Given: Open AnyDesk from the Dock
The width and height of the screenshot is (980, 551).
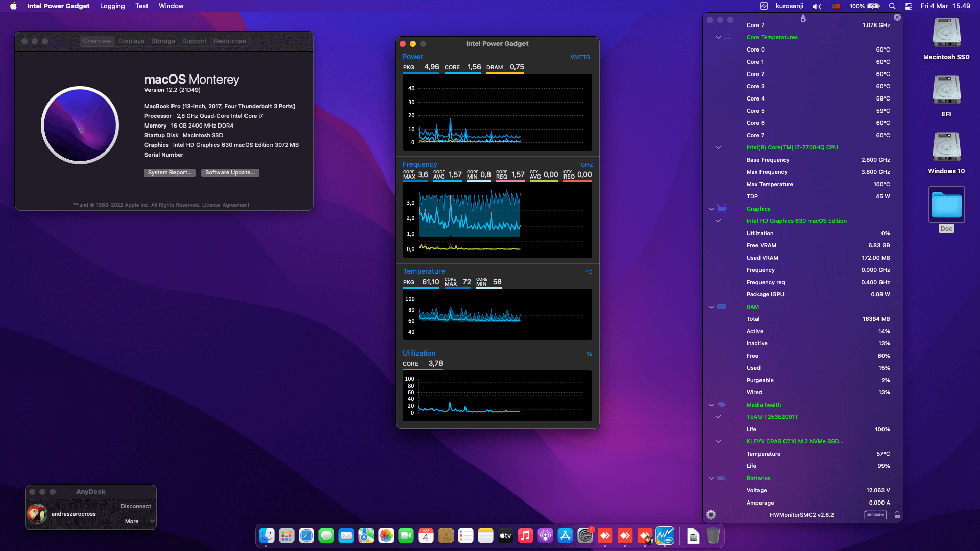Looking at the screenshot, I should (x=605, y=536).
